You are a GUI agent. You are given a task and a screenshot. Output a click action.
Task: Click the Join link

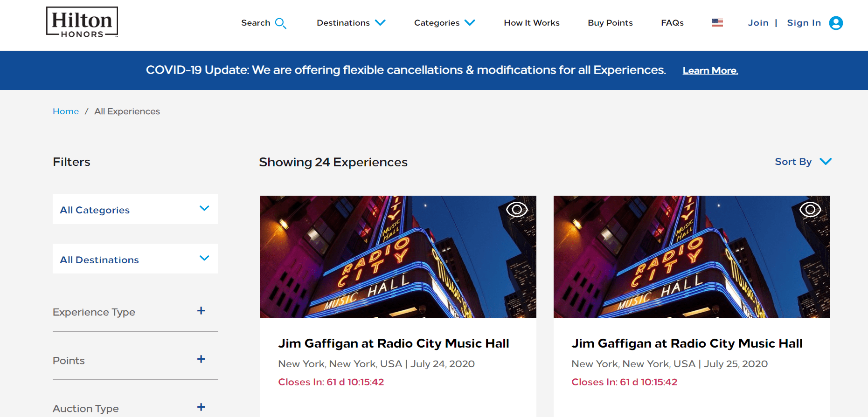[758, 23]
